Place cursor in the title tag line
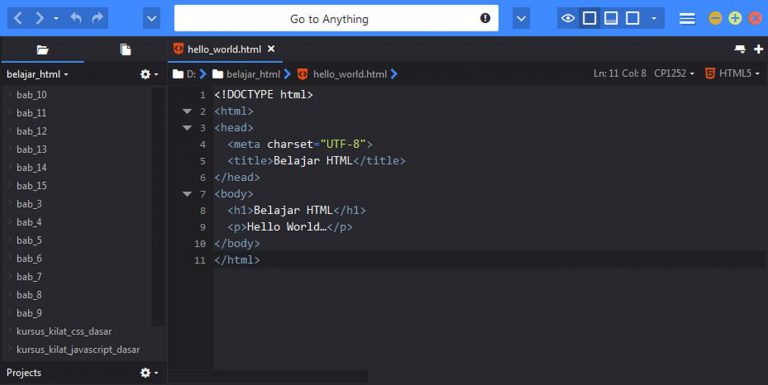Screen dimensions: 768x385 [x=316, y=161]
